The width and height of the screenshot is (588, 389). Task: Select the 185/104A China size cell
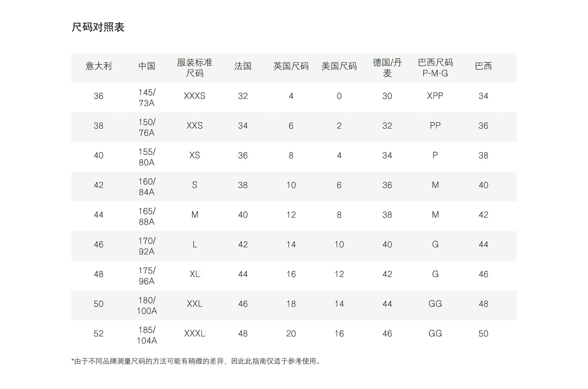point(147,335)
